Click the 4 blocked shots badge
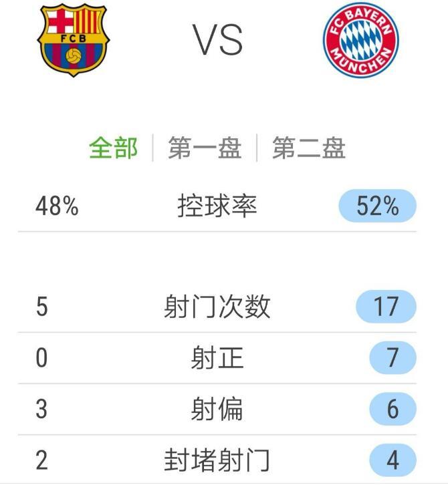Image resolution: width=448 pixels, height=485 pixels. 393,460
